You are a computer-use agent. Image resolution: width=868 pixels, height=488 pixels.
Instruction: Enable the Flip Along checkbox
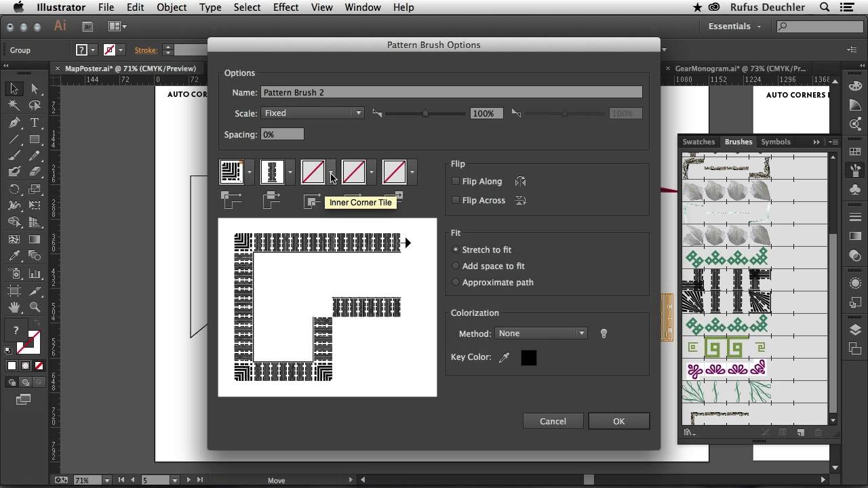pos(456,182)
